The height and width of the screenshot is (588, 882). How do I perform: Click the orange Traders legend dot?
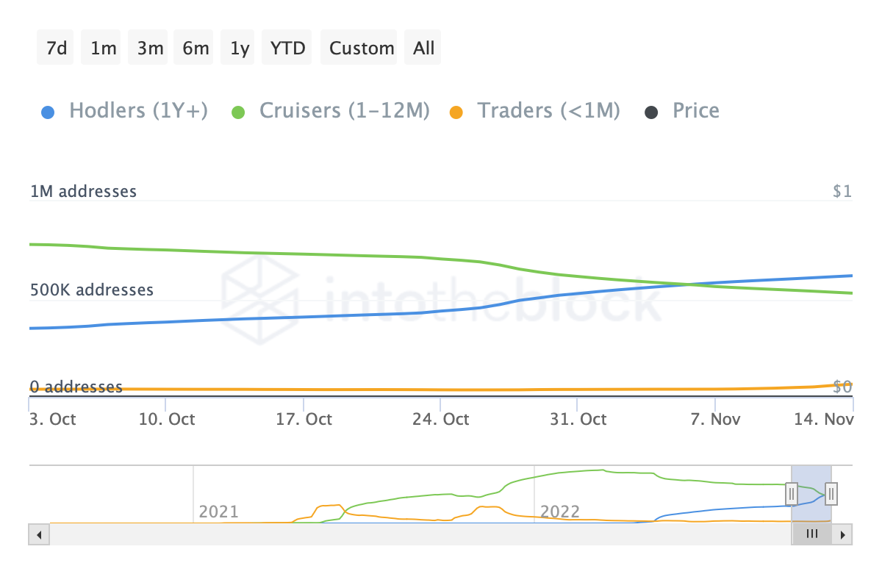tap(456, 112)
